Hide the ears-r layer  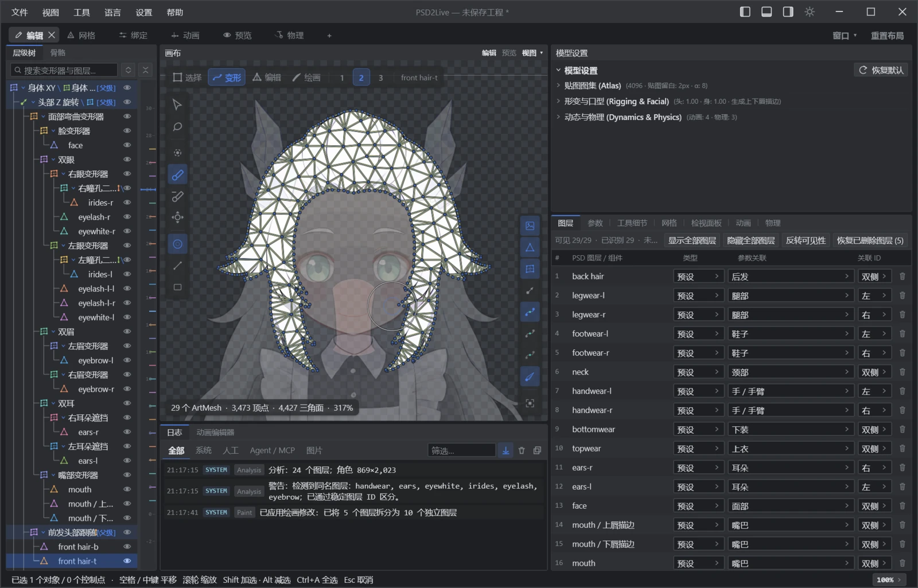(127, 432)
